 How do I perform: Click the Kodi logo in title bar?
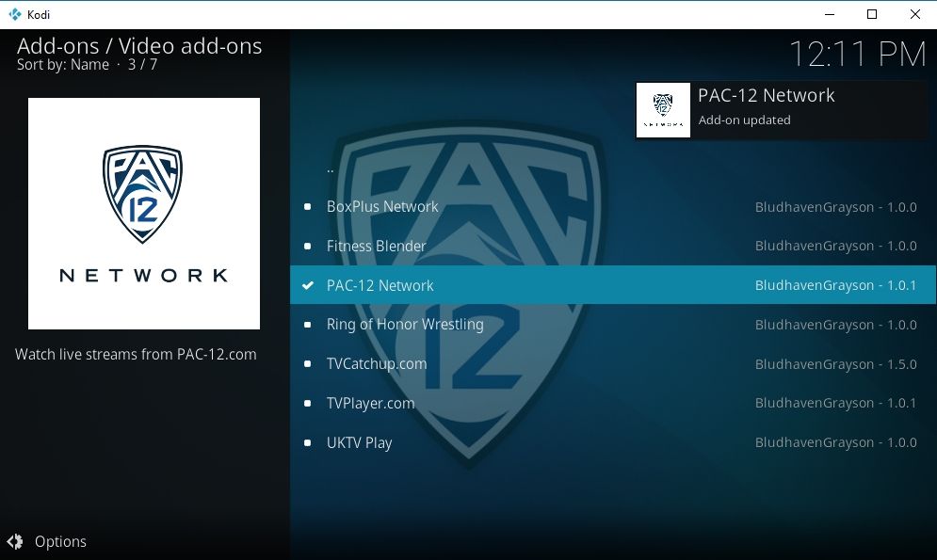[15, 14]
